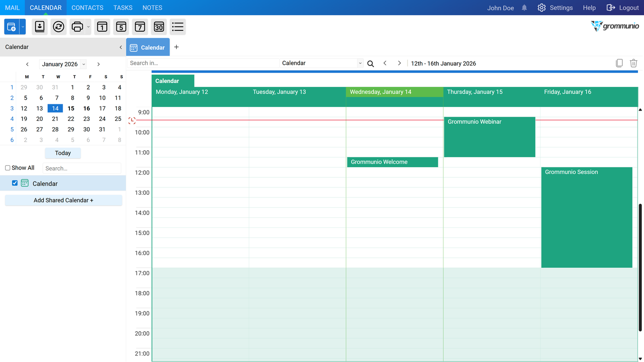Click the grommunio logo
The width and height of the screenshot is (644, 362).
pyautogui.click(x=615, y=26)
